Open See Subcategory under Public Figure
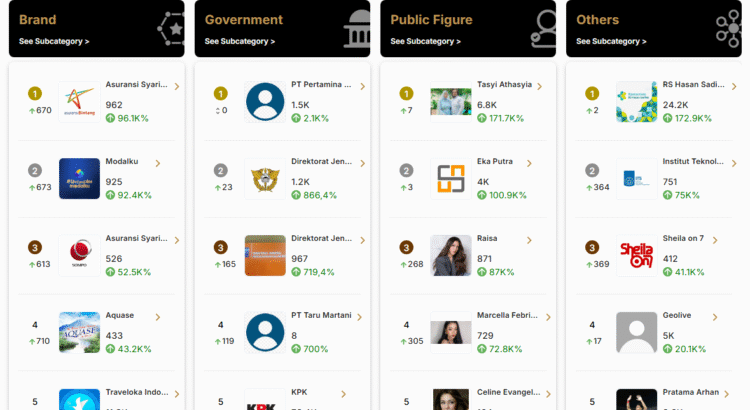 tap(426, 42)
